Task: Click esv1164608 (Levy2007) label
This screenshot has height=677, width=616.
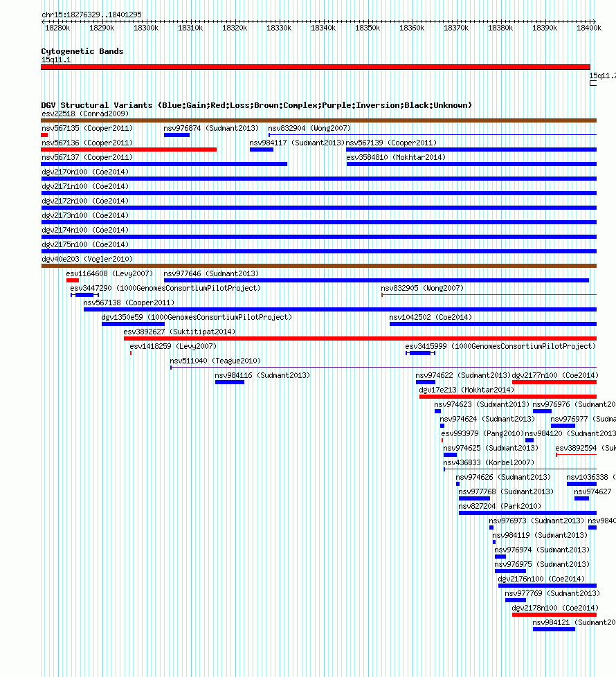Action: [109, 273]
